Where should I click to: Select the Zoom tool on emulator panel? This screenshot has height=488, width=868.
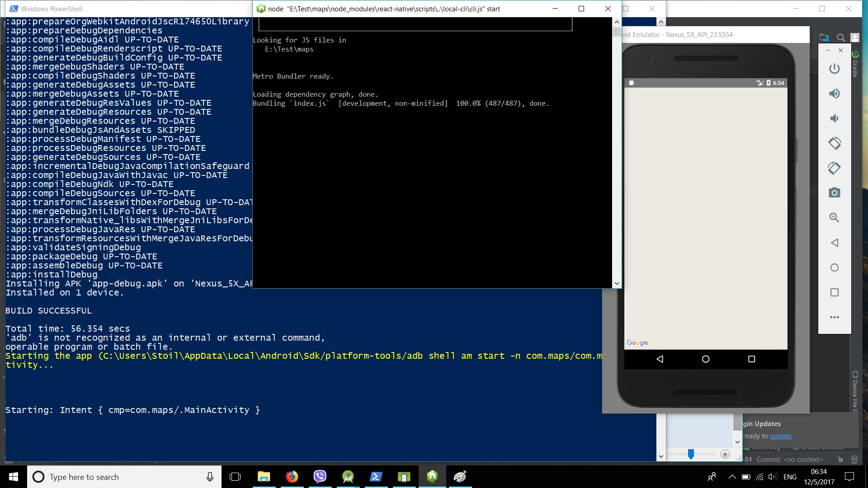pyautogui.click(x=834, y=217)
